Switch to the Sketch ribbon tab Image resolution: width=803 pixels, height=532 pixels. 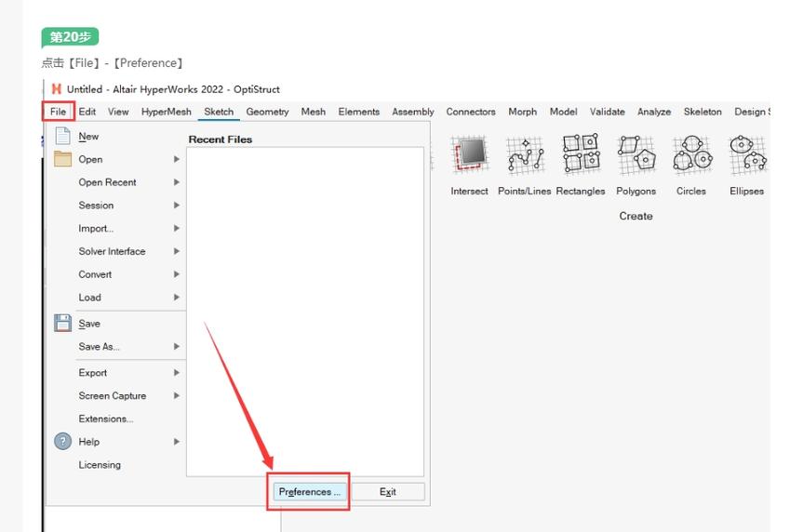(219, 112)
